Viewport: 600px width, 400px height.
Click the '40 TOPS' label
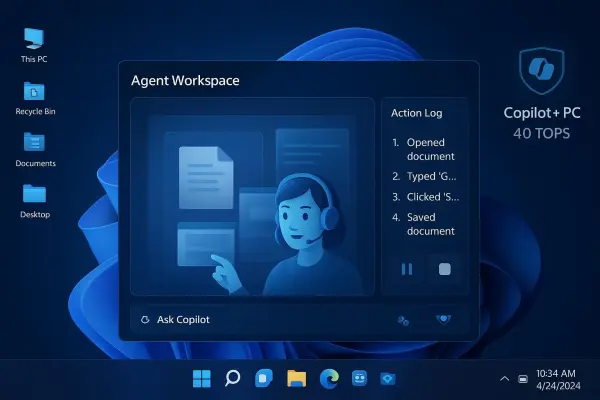(541, 134)
